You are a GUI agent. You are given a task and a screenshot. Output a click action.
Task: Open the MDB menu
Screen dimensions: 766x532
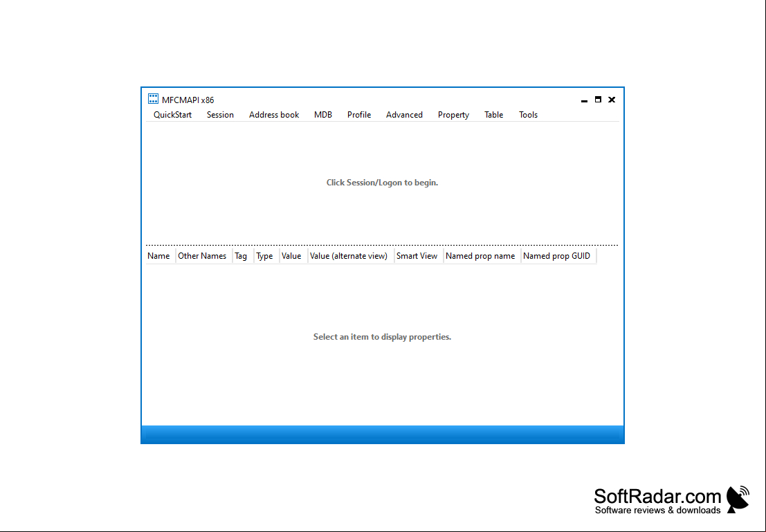(x=323, y=115)
